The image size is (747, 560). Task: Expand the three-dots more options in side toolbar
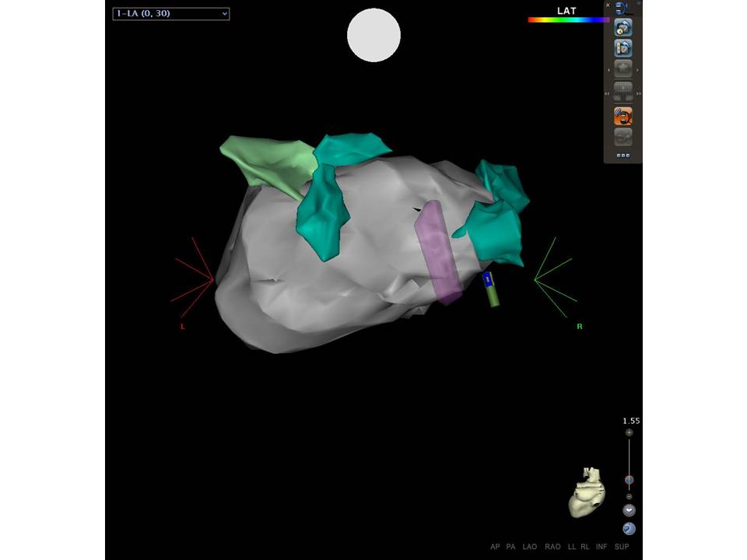click(622, 156)
